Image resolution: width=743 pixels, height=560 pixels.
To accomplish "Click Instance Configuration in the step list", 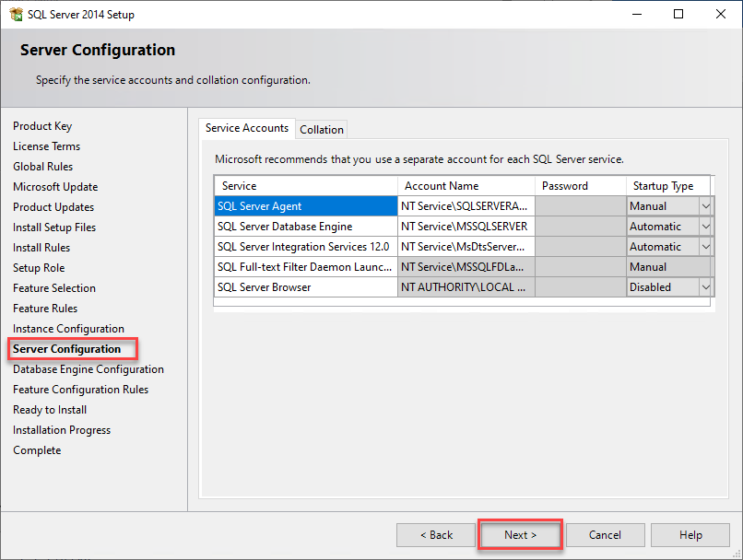I will [68, 329].
